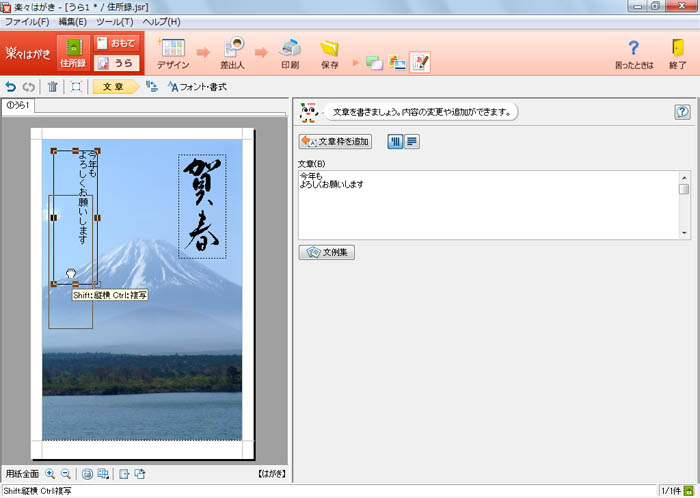The height and width of the screenshot is (498, 700).
Task: Toggle vertical text orientation button
Action: click(396, 142)
